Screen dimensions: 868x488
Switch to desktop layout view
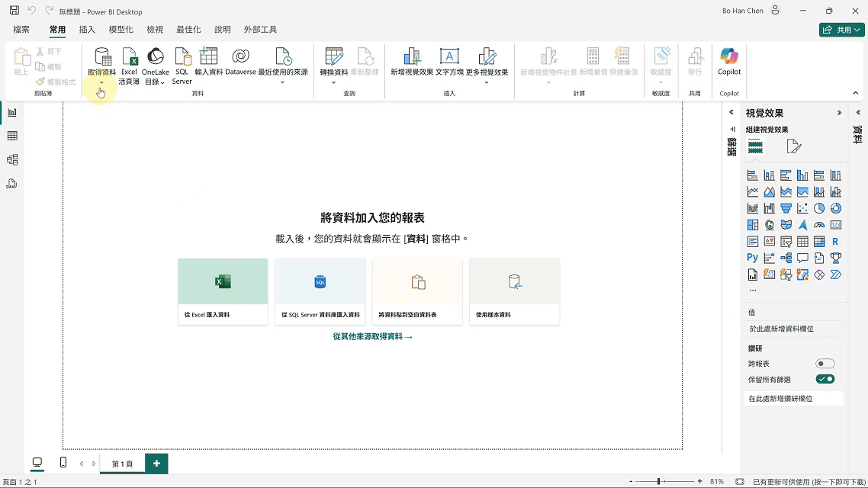(x=37, y=463)
